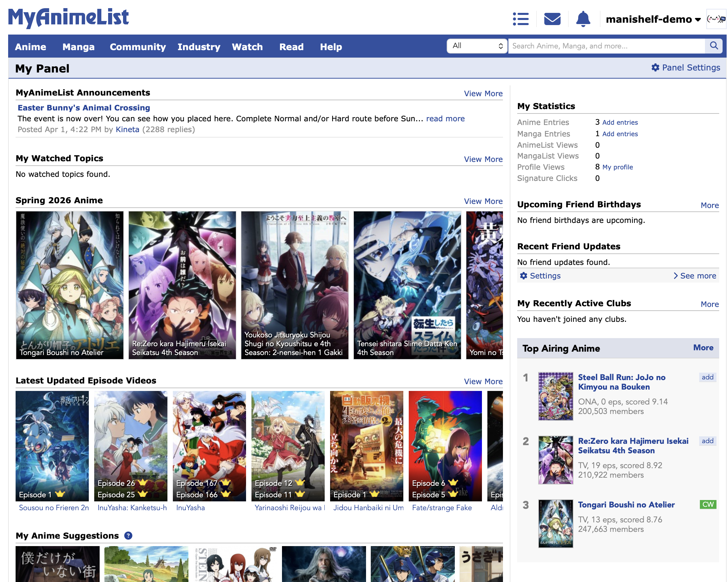Open Re:Zero 4th Season Top Airing title
The width and height of the screenshot is (728, 582).
[x=633, y=446]
